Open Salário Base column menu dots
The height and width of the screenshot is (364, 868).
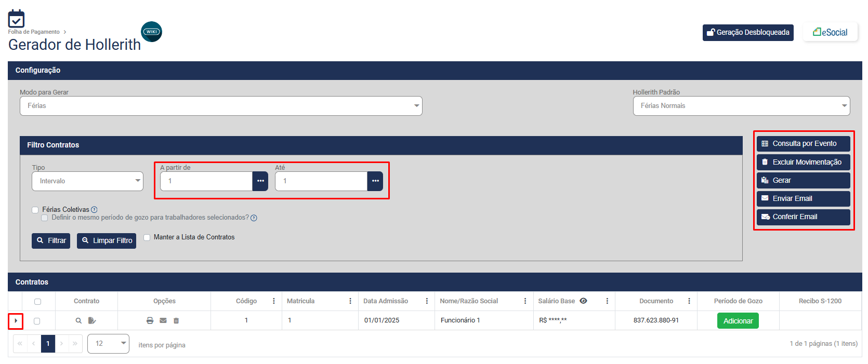tap(607, 301)
